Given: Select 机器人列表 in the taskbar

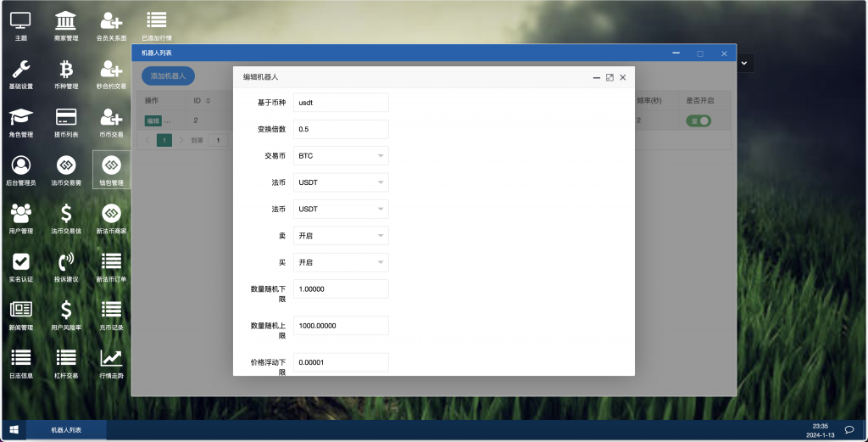Looking at the screenshot, I should (x=66, y=430).
